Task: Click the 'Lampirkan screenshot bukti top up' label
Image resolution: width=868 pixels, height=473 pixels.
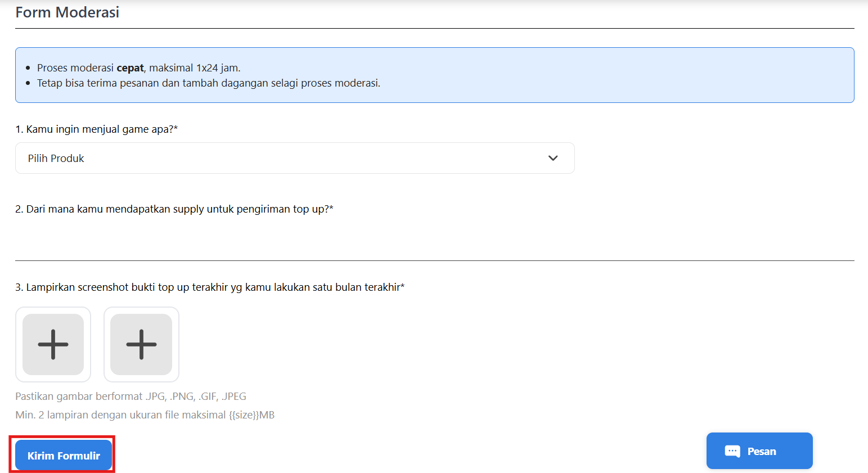Action: pyautogui.click(x=209, y=287)
